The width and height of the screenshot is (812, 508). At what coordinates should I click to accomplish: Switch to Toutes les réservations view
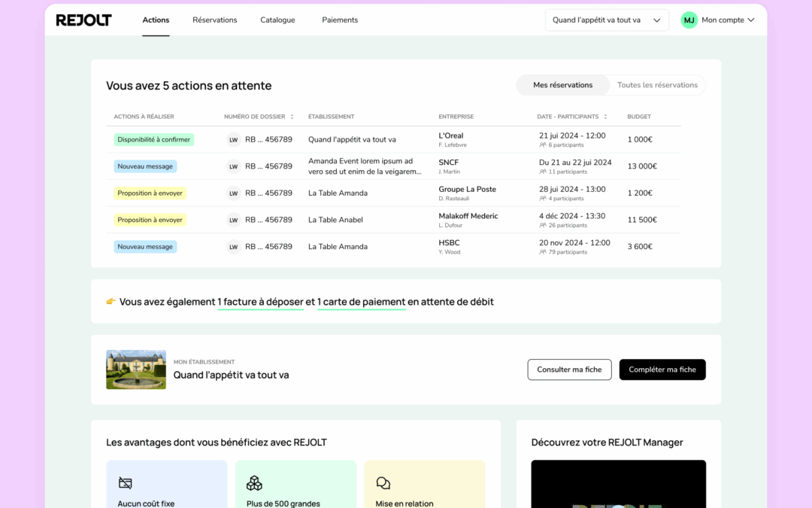pos(657,85)
